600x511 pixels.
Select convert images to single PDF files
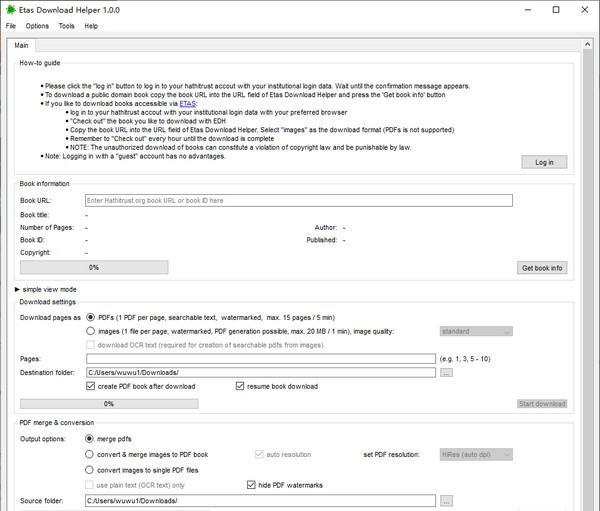click(x=89, y=470)
